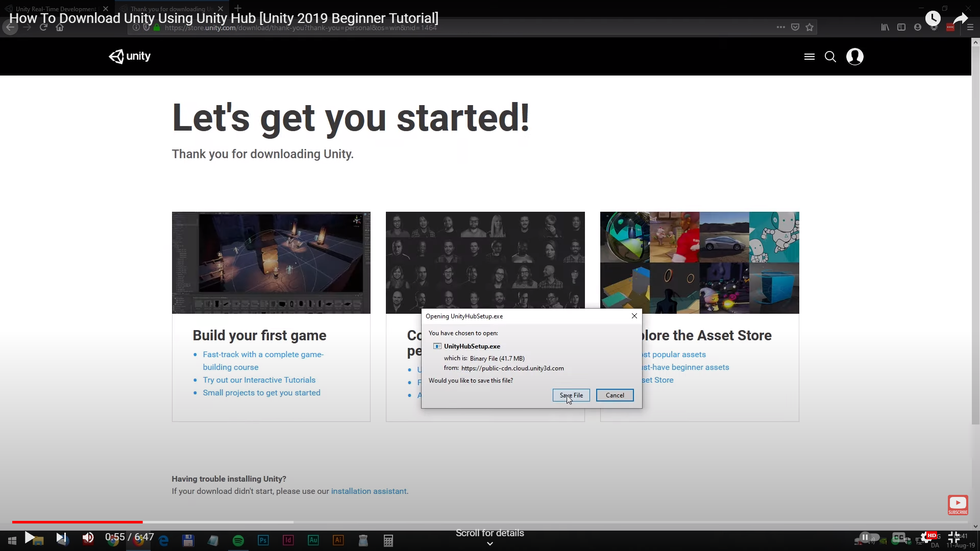Screen dimensions: 980x551
Task: Open Illustrator from the taskbar
Action: point(338,540)
